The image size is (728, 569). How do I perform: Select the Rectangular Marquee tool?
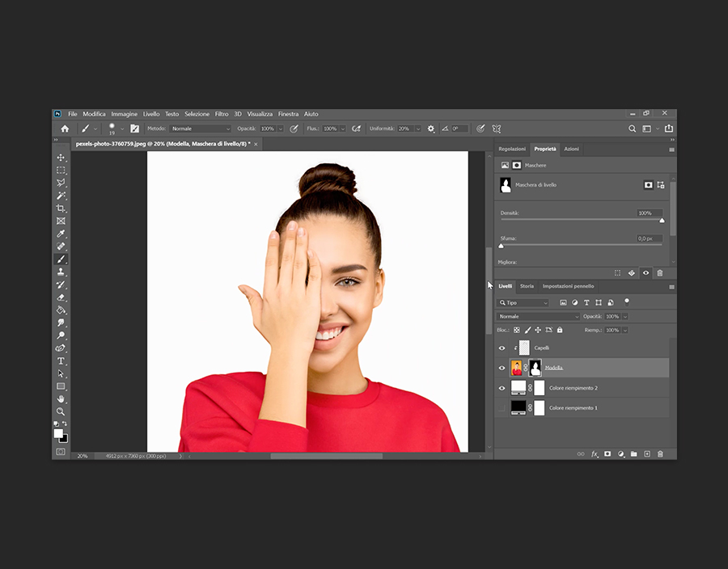[x=61, y=171]
